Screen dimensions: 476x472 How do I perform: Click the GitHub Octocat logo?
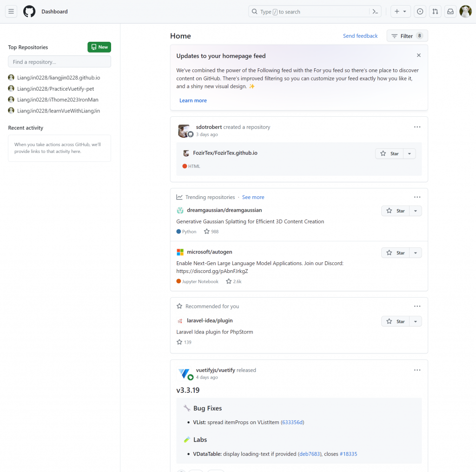tap(29, 12)
